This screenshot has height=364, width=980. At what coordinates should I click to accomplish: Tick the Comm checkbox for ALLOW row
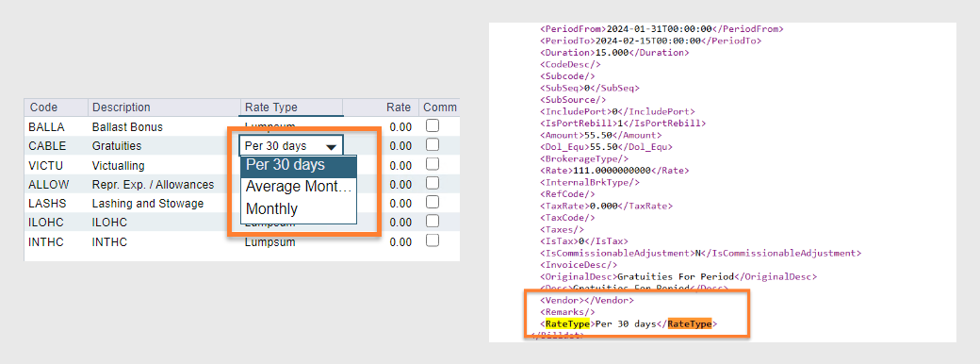[433, 183]
